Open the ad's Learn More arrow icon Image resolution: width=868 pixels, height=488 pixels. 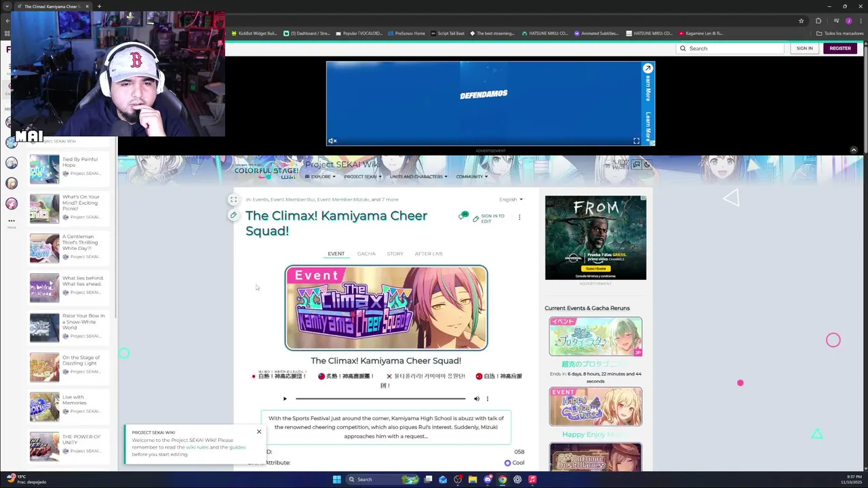click(x=648, y=68)
